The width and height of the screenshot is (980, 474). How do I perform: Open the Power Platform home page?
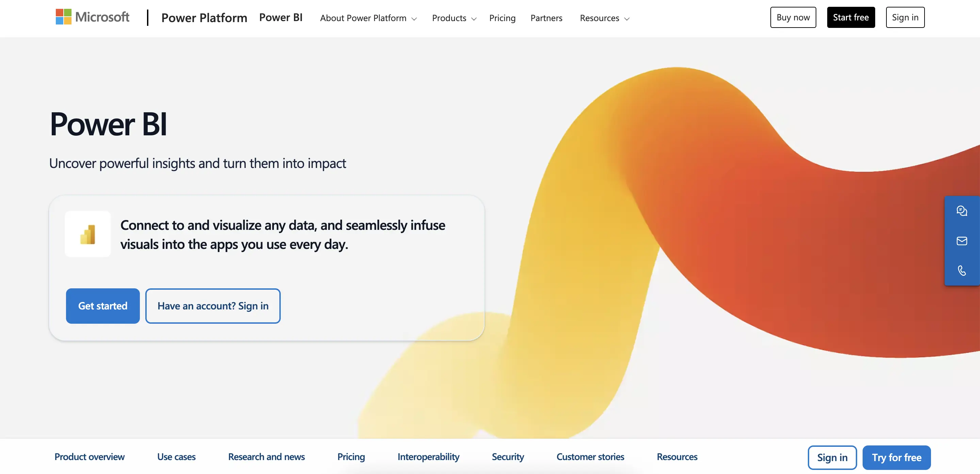(204, 17)
